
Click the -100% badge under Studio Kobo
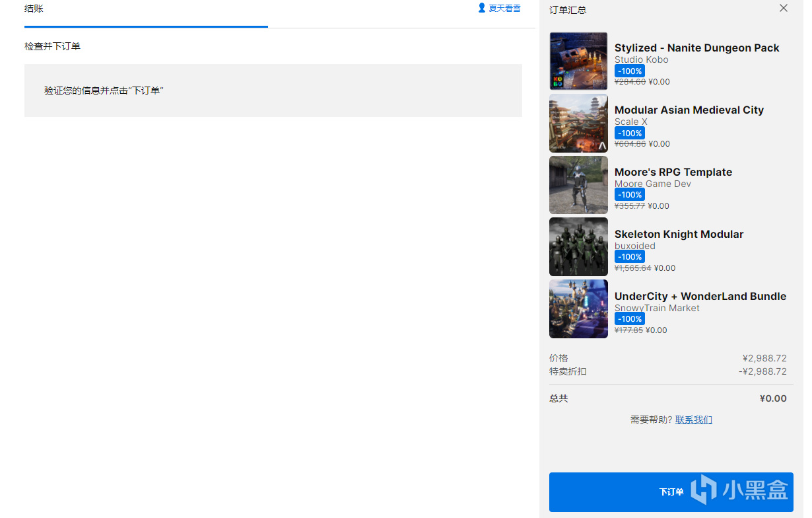630,71
